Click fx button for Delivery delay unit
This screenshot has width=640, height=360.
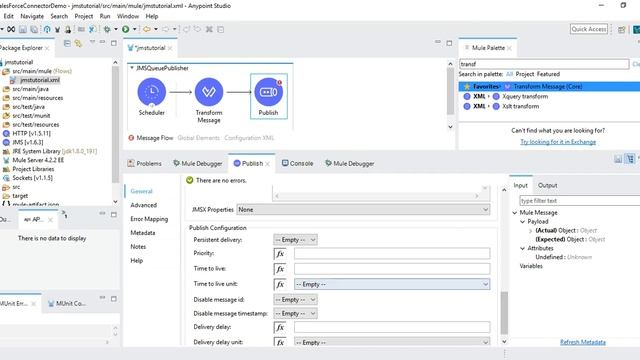click(x=280, y=342)
